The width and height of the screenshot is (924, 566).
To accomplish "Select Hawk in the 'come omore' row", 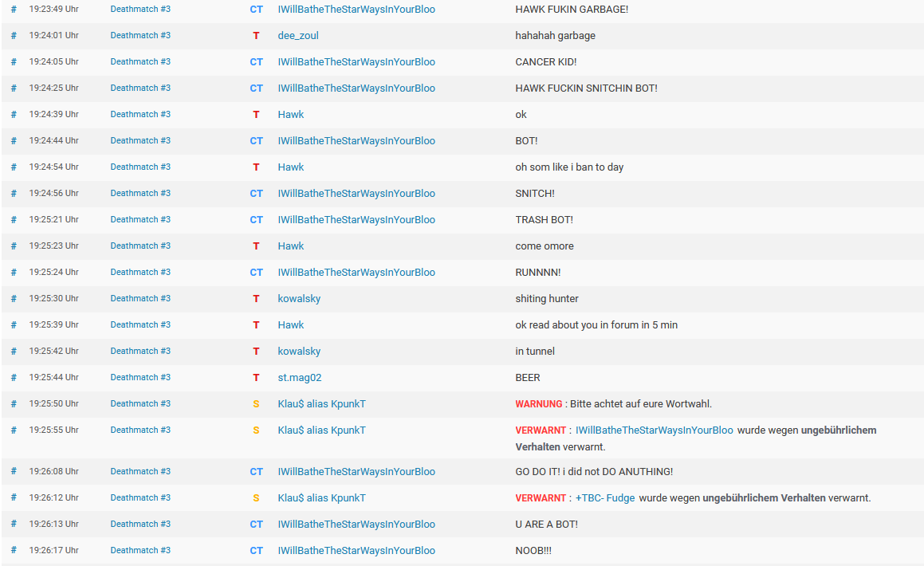I will point(291,246).
